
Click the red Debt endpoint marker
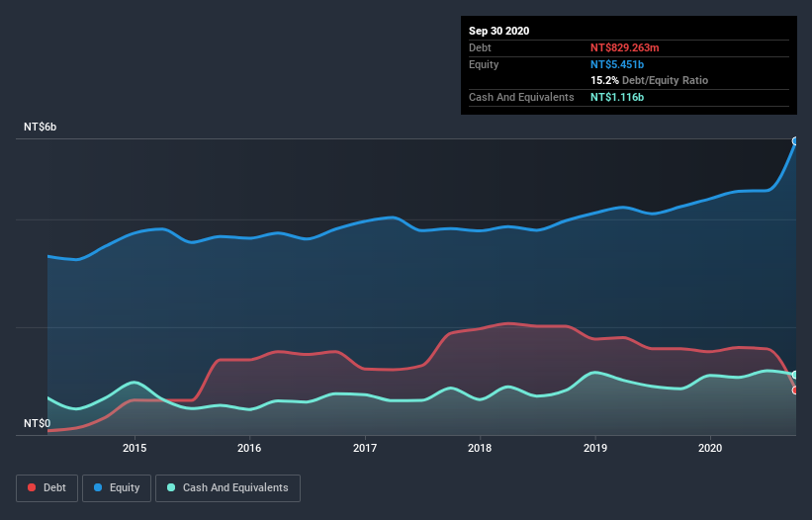(795, 390)
